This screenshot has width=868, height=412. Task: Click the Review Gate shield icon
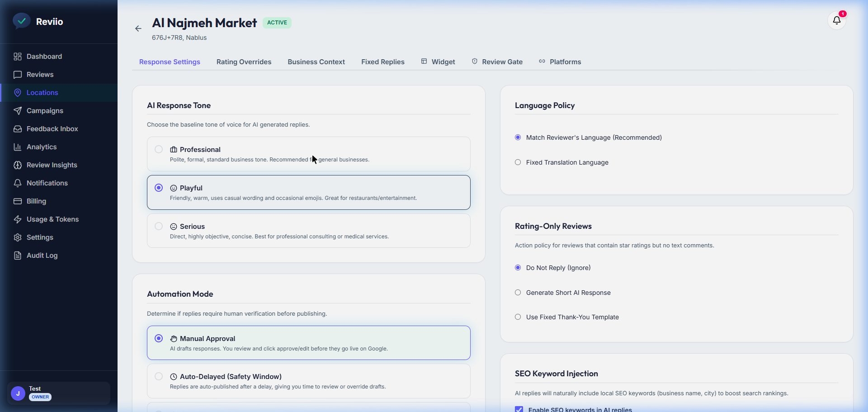[x=475, y=61]
